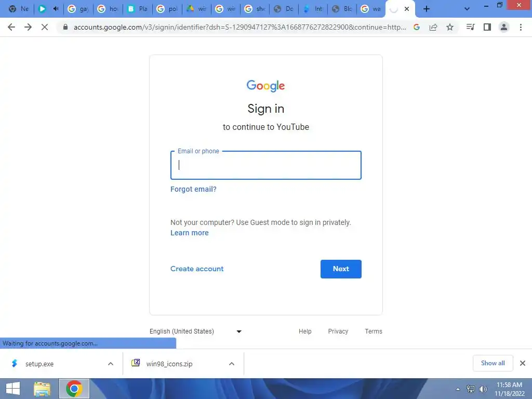Switch to the 'pol' Google tab
The height and width of the screenshot is (399, 532).
pyautogui.click(x=167, y=9)
